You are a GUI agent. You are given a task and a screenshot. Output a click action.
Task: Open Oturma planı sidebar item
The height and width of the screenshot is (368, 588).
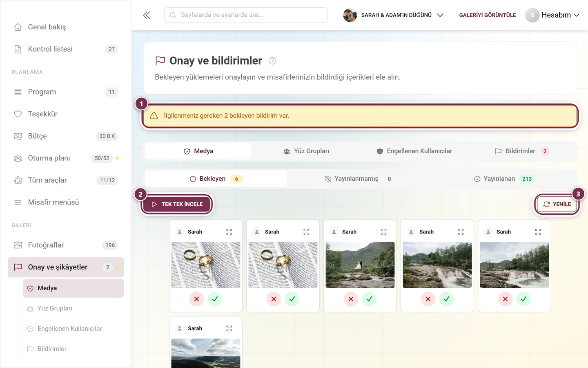pyautogui.click(x=66, y=158)
